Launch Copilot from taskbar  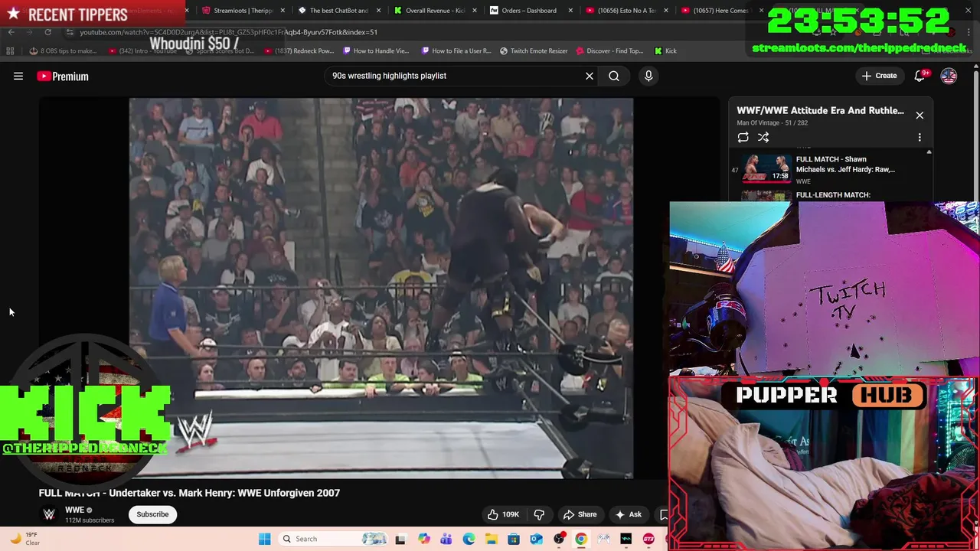tap(423, 539)
